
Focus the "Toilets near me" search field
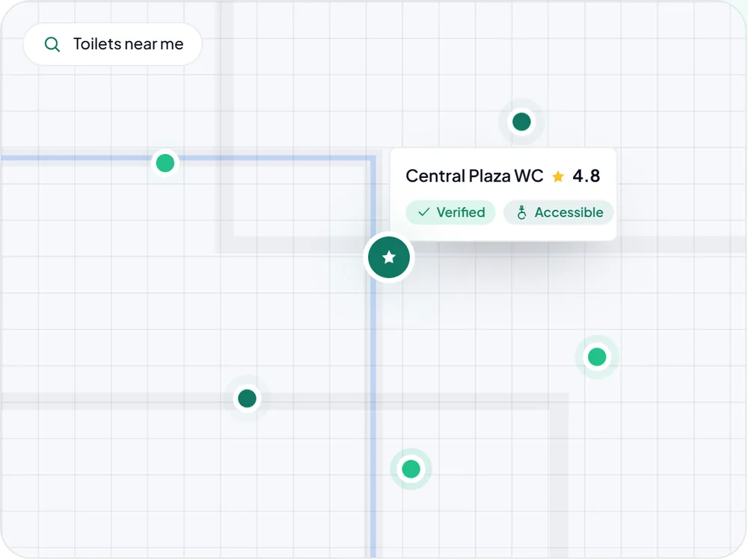point(113,44)
